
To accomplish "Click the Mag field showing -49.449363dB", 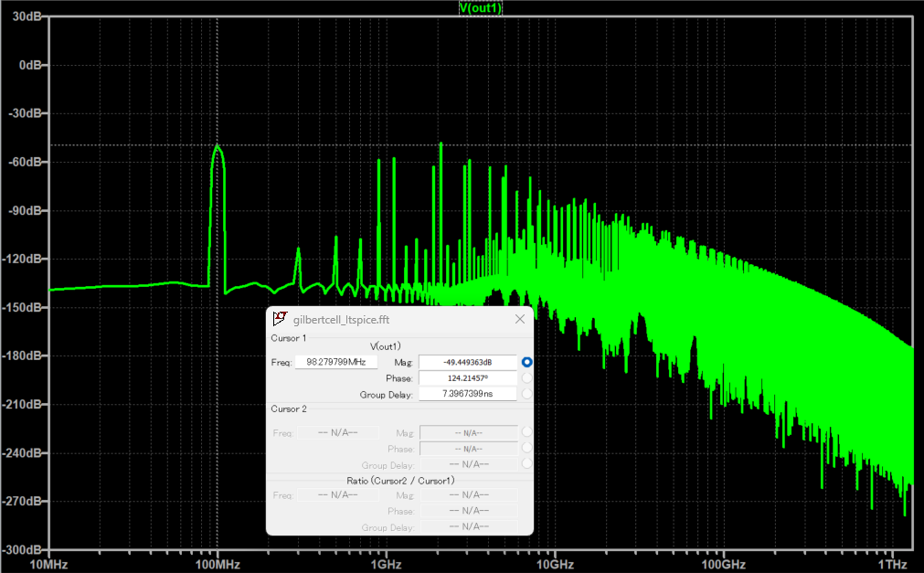I will (x=468, y=361).
